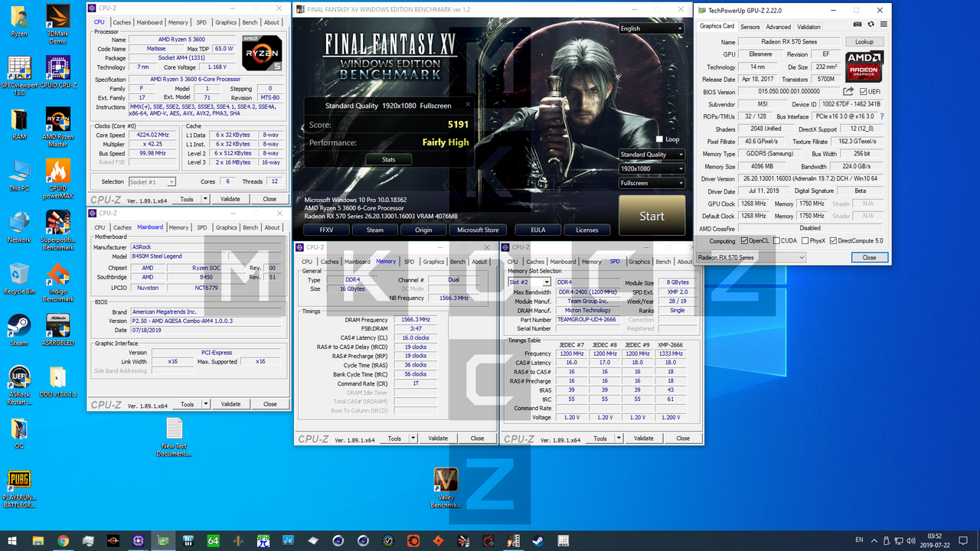Screen dimensions: 980x551
Task: Toggle the DirectCompute 5.0 checkbox
Action: [834, 240]
